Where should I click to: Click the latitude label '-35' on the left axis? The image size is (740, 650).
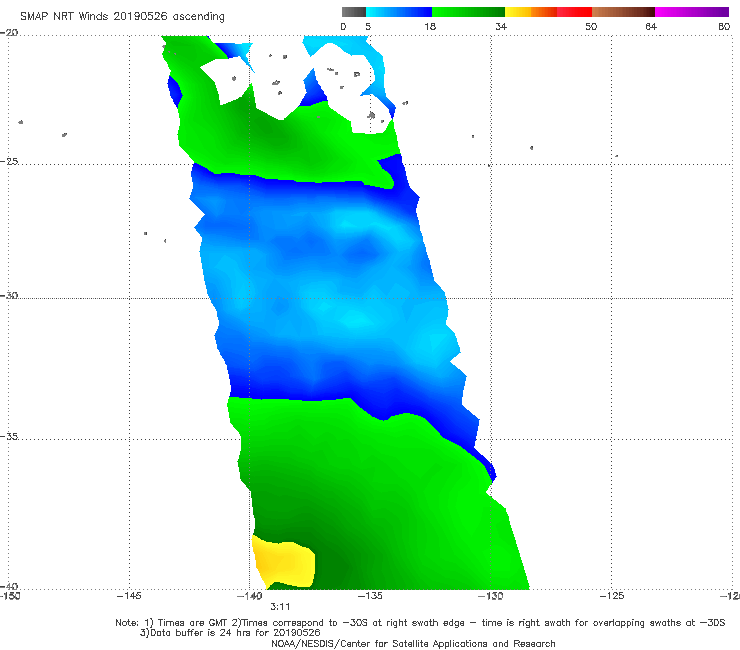pos(9,436)
